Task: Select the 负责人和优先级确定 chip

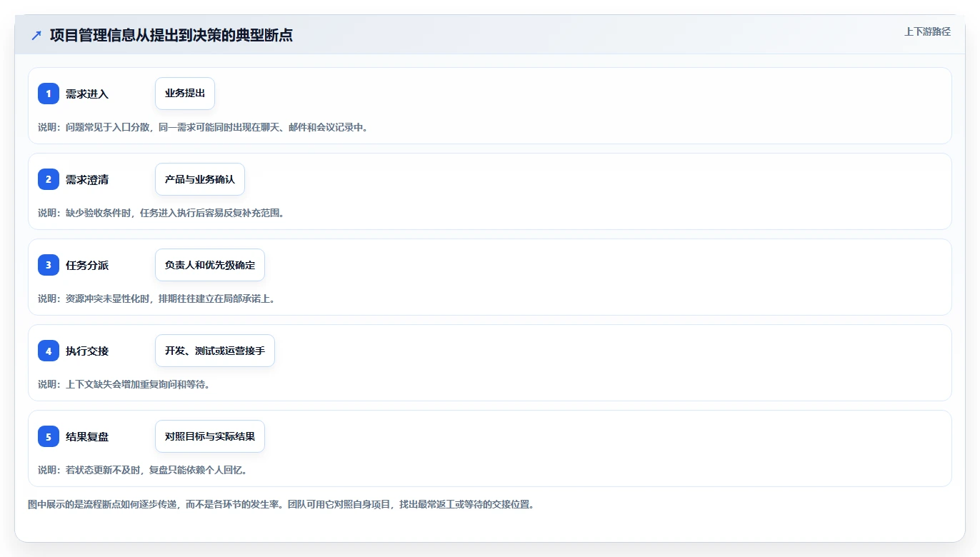Action: pyautogui.click(x=210, y=265)
